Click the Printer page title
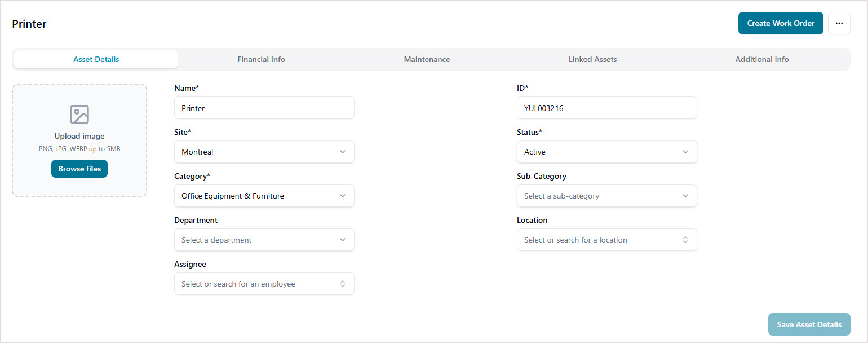The image size is (868, 343). (29, 24)
